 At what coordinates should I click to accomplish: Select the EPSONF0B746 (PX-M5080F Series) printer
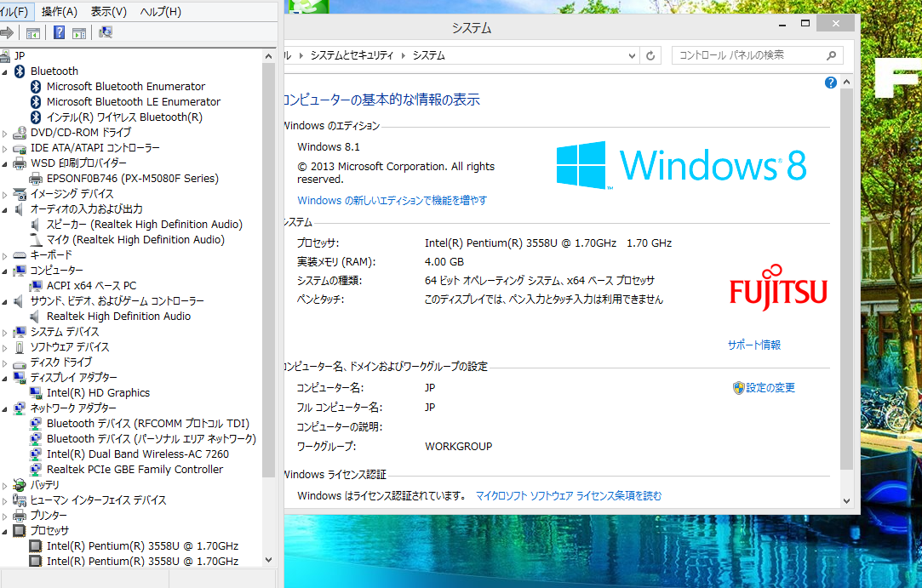pyautogui.click(x=132, y=178)
